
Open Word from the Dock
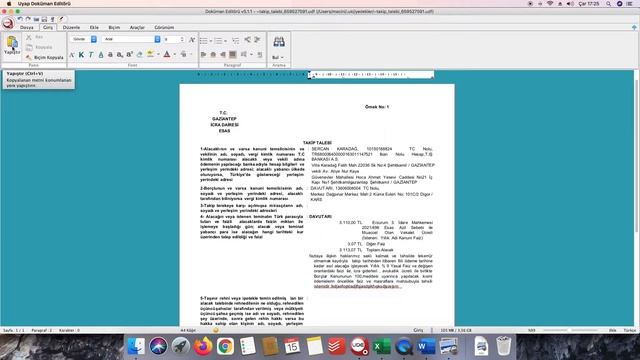(426, 347)
